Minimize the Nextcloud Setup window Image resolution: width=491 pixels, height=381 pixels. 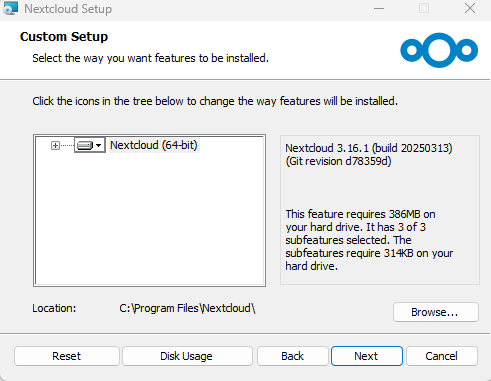379,8
